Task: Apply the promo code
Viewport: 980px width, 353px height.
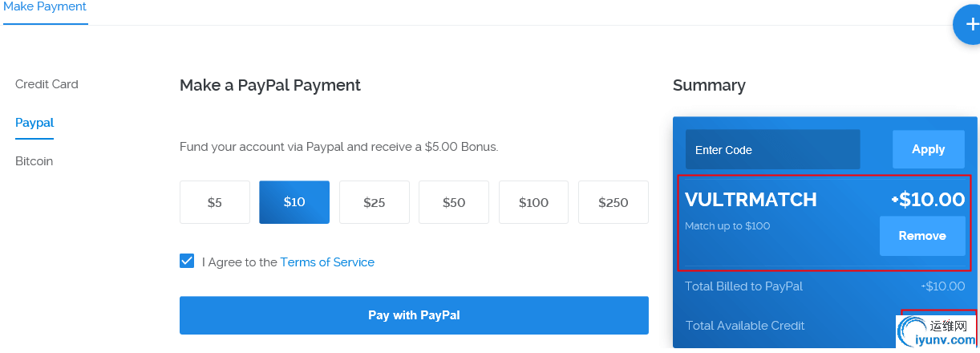Action: [x=928, y=149]
